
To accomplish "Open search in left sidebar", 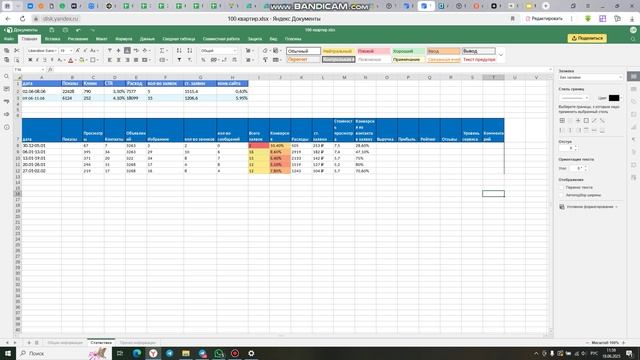I will [x=7, y=76].
